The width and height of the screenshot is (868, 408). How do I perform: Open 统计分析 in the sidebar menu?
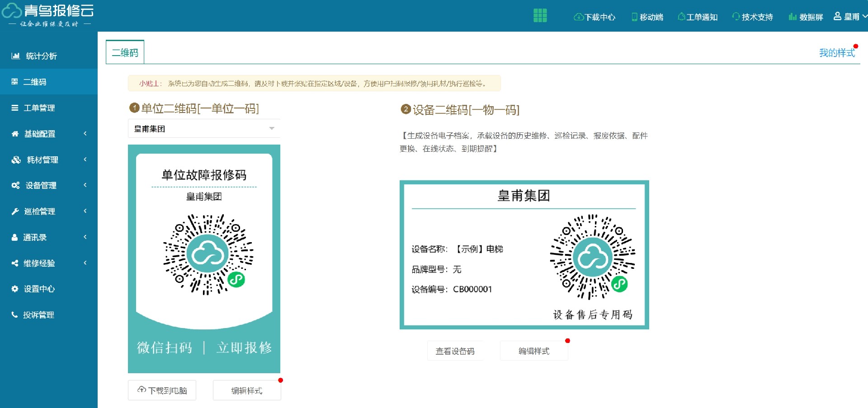(x=49, y=56)
